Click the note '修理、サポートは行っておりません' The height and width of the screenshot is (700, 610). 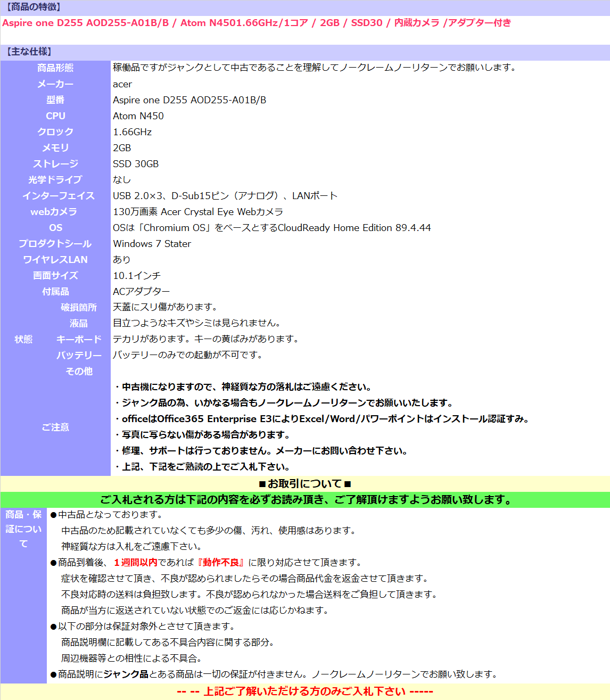[262, 451]
